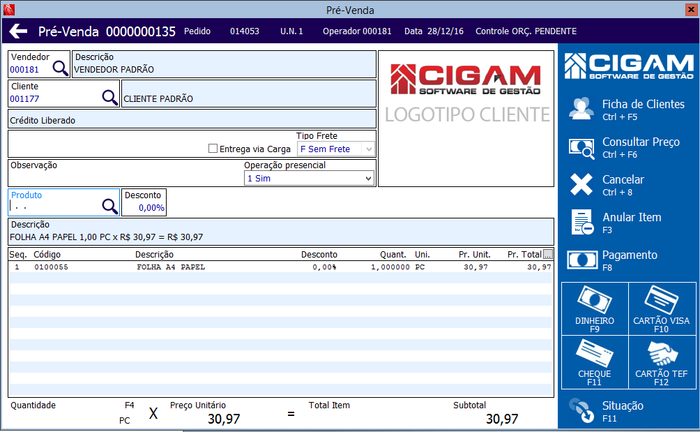Click the Seq. column header
700x432 pixels.
coord(18,254)
